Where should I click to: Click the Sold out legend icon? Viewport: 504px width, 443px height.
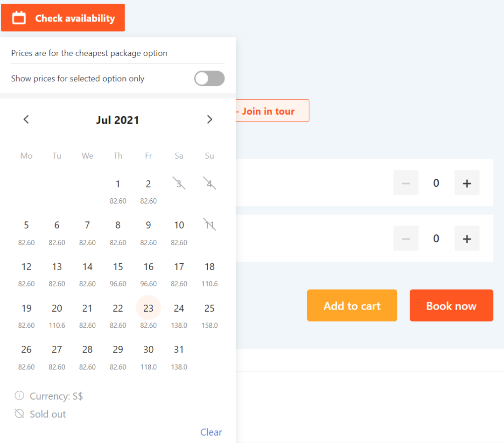[x=19, y=414]
